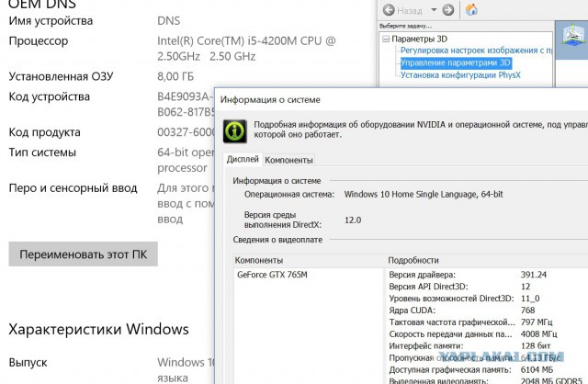Click the Home icon in NVIDIA toolbar

pyautogui.click(x=471, y=10)
